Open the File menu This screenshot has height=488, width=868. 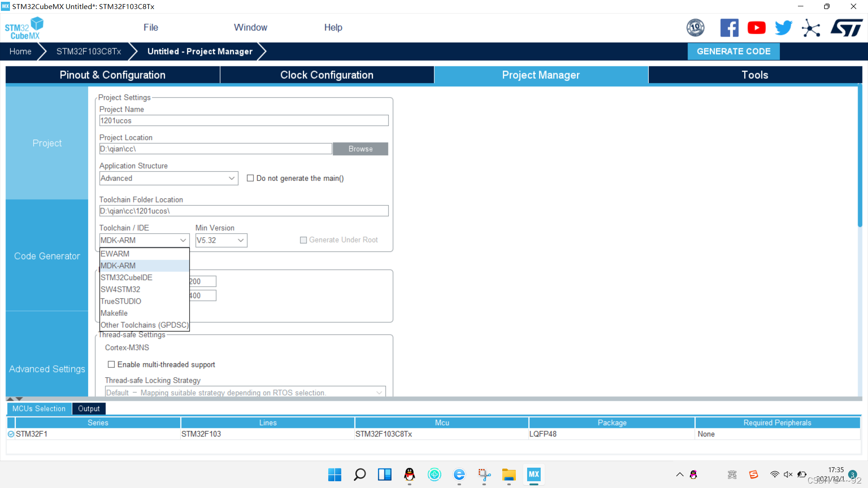(151, 28)
